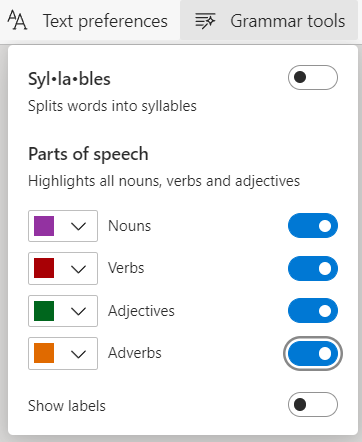Open the Text preferences tab
The width and height of the screenshot is (362, 442).
[x=88, y=21]
